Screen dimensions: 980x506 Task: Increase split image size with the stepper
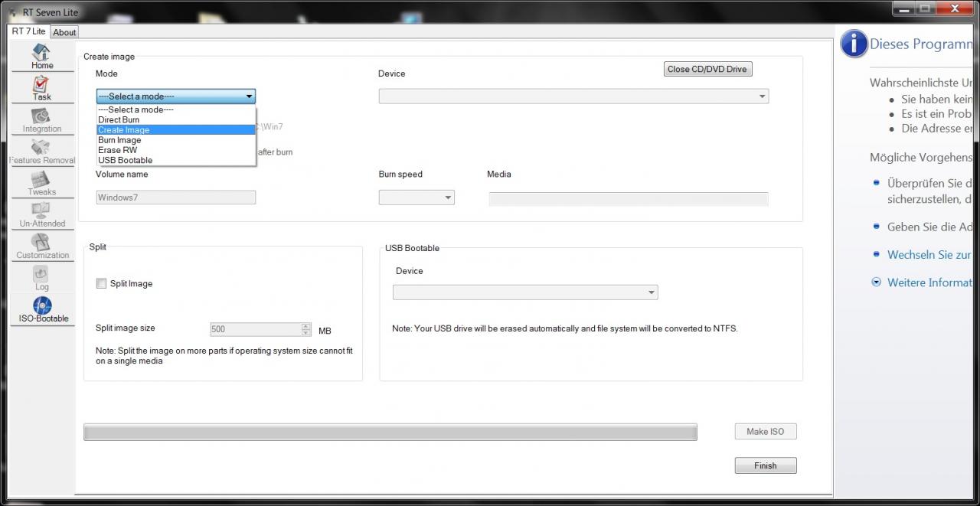306,326
